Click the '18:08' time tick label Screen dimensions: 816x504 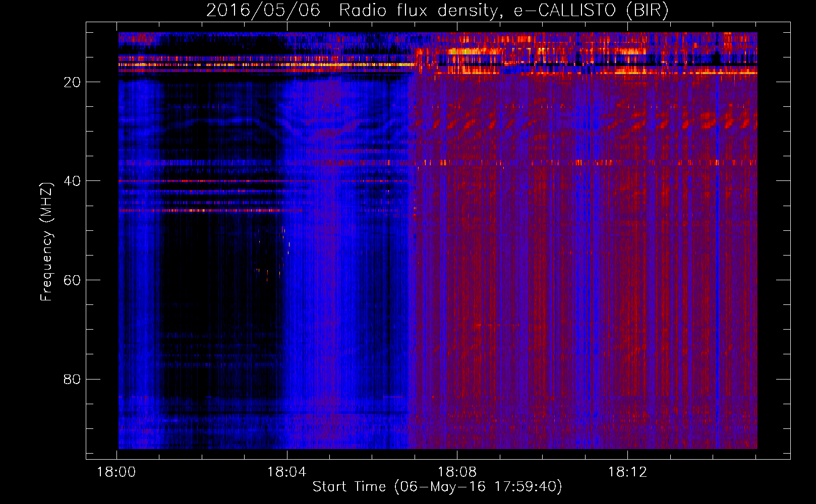(x=457, y=472)
